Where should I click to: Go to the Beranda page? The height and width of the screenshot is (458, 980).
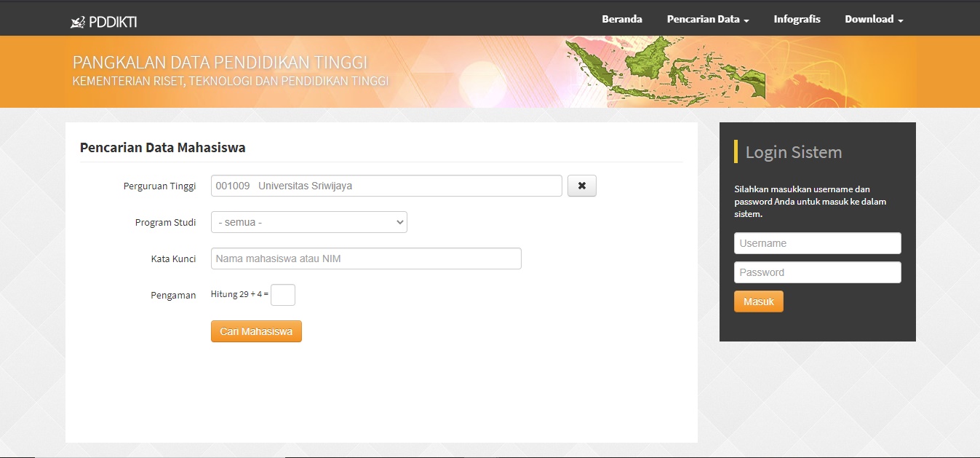(x=621, y=20)
